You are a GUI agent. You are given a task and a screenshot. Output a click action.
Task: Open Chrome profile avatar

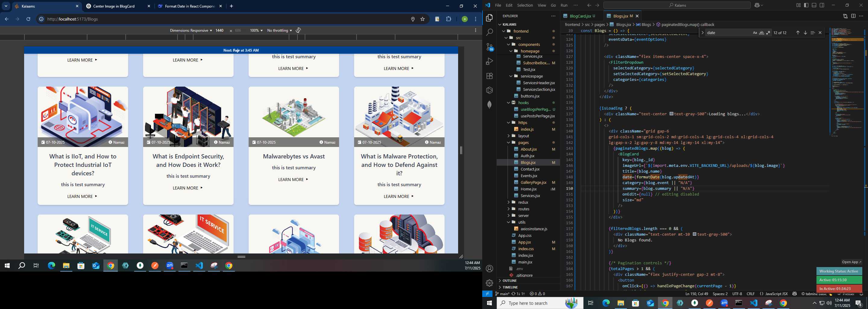coord(465,19)
